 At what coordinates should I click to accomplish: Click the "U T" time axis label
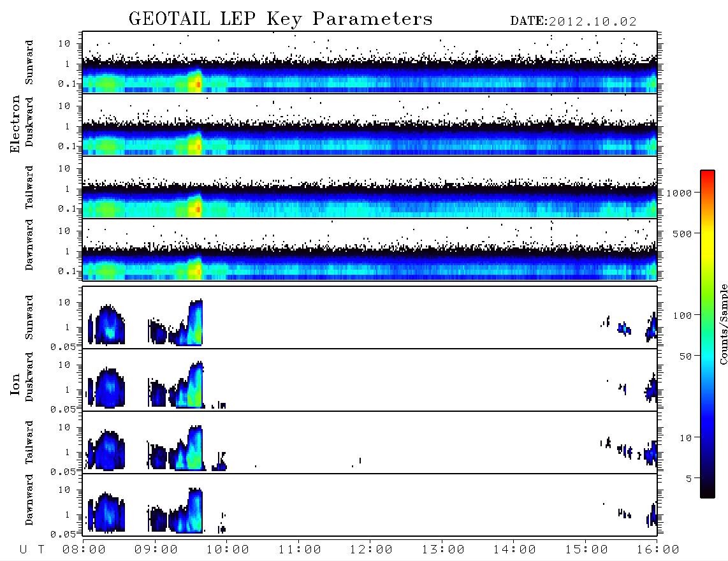pyautogui.click(x=32, y=550)
